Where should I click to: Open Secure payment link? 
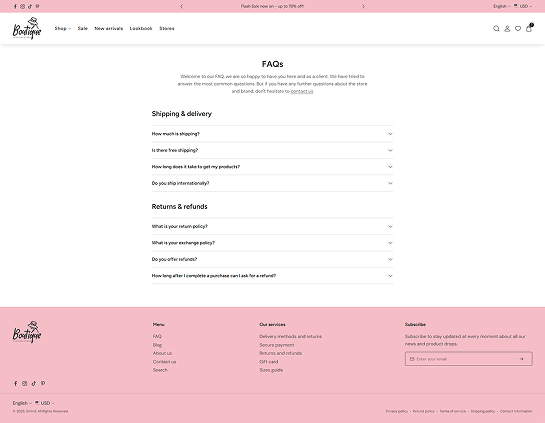click(277, 345)
